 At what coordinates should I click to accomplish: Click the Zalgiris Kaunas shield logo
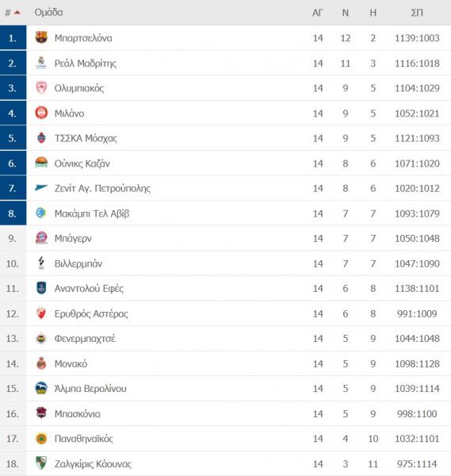coord(41,463)
